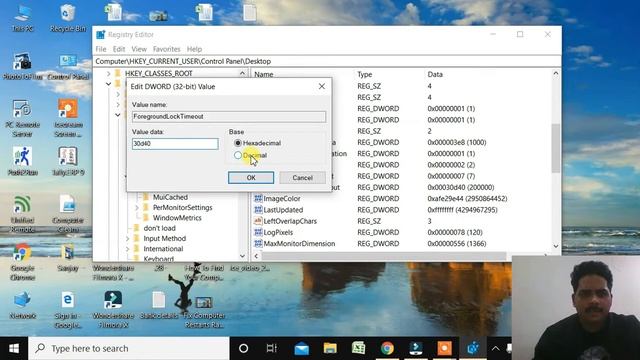Click the data value 0x00030d40 (200000)
The image size is (640, 360).
point(461,187)
